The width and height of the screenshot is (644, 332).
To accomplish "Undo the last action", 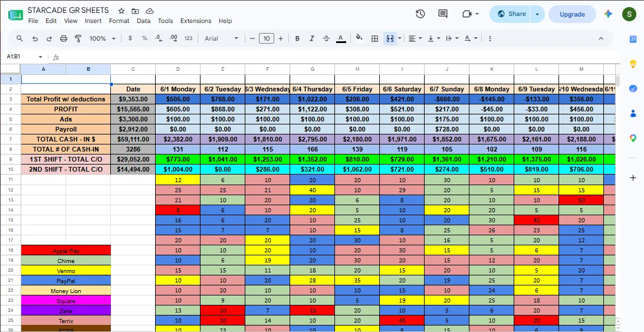I will point(35,38).
